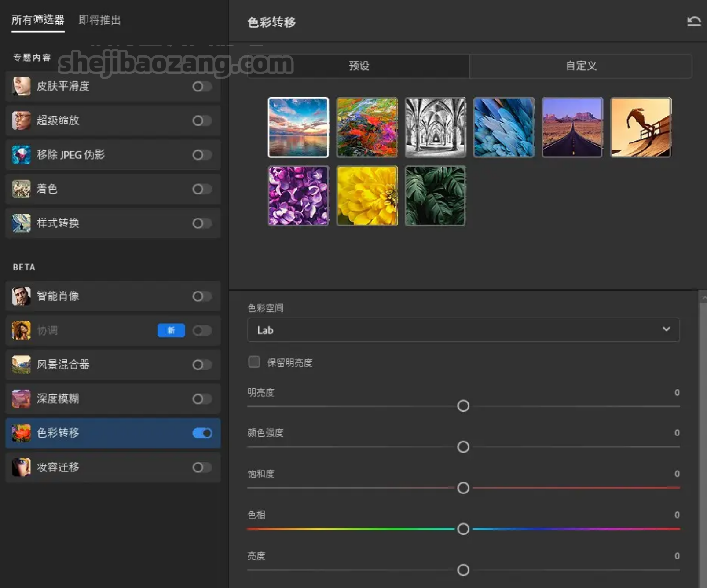Click the 智能肖像 filter icon
Screen dimensions: 707x588
point(21,296)
